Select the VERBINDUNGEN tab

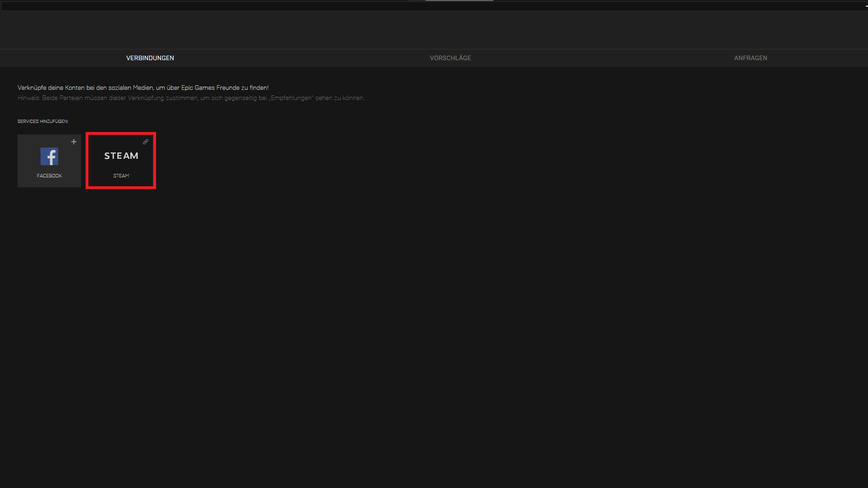[x=150, y=58]
